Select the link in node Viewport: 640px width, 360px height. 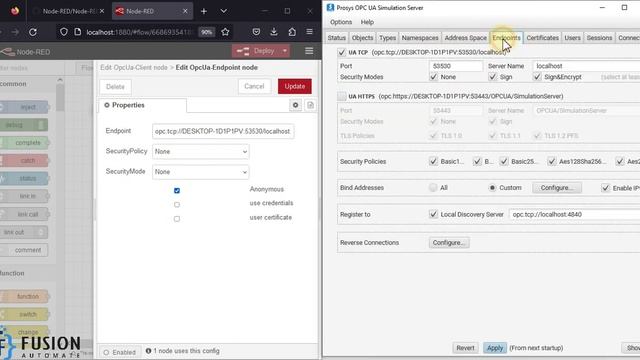coord(24,196)
